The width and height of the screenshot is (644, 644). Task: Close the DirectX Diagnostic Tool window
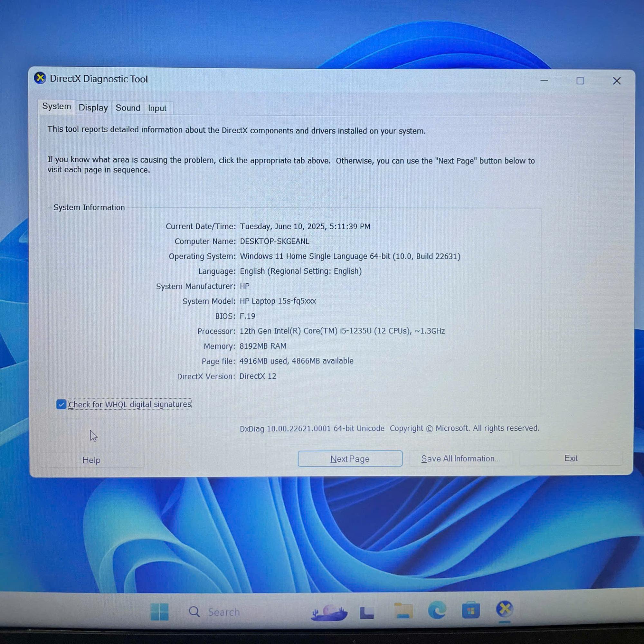pyautogui.click(x=617, y=81)
